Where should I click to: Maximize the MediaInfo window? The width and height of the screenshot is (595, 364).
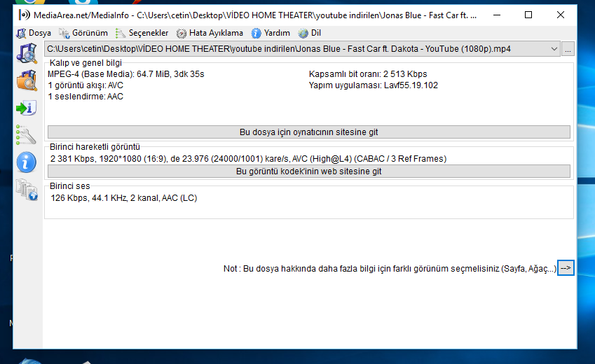pos(528,15)
